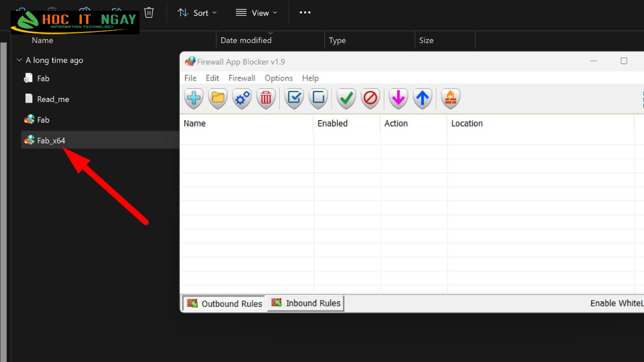Screen dimensions: 644x362
Task: Open the Firewall menu
Action: pos(242,78)
